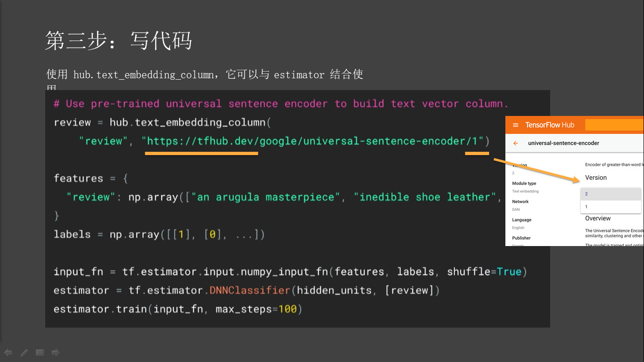The height and width of the screenshot is (362, 644).
Task: Click the Network DAN entry in sidebar
Action: (520, 205)
